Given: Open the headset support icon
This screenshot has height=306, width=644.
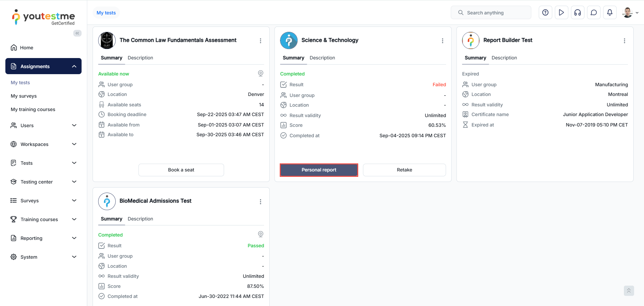Looking at the screenshot, I should 578,13.
